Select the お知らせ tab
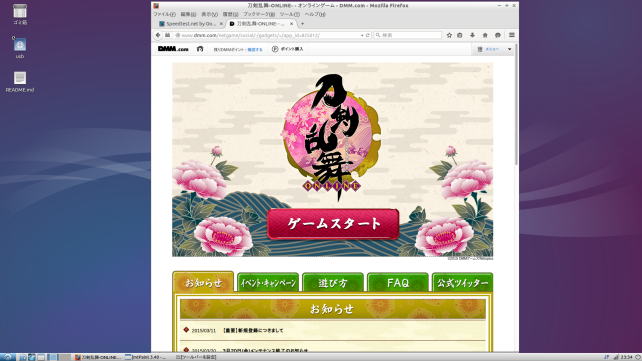This screenshot has width=642, height=361. pyautogui.click(x=203, y=282)
